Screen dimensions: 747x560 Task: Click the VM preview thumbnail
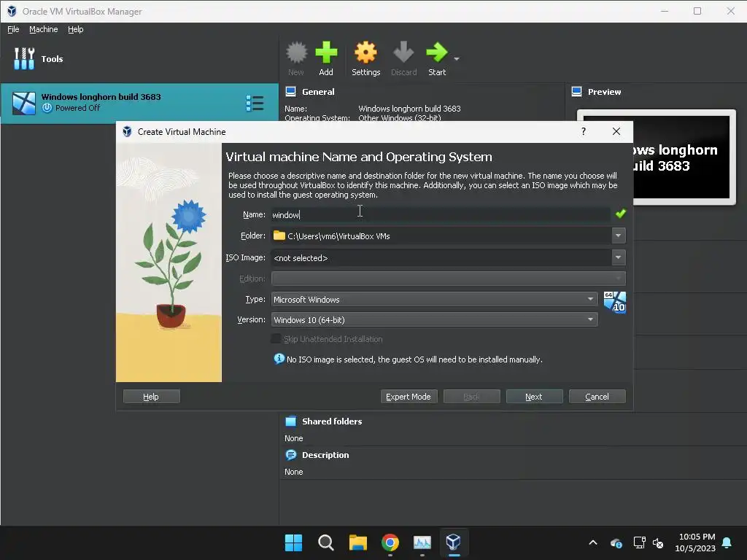[x=656, y=157]
